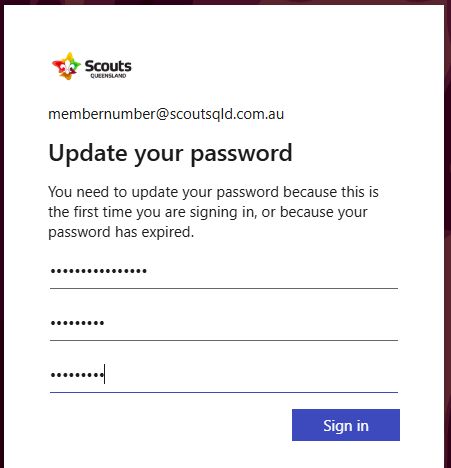Click empty white space beside the Sign in button

167,425
